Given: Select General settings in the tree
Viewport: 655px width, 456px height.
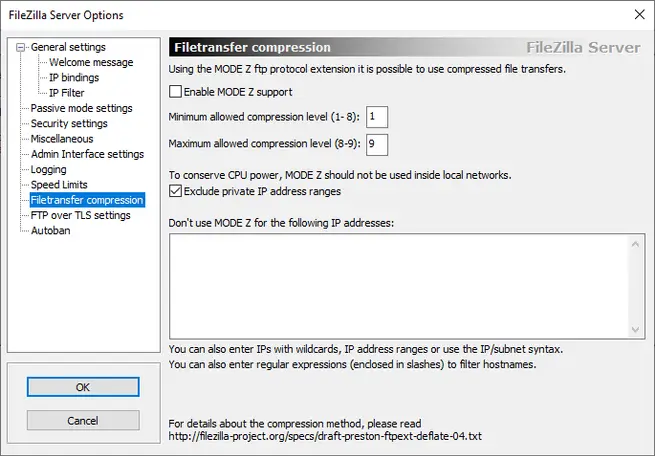Looking at the screenshot, I should [x=68, y=47].
